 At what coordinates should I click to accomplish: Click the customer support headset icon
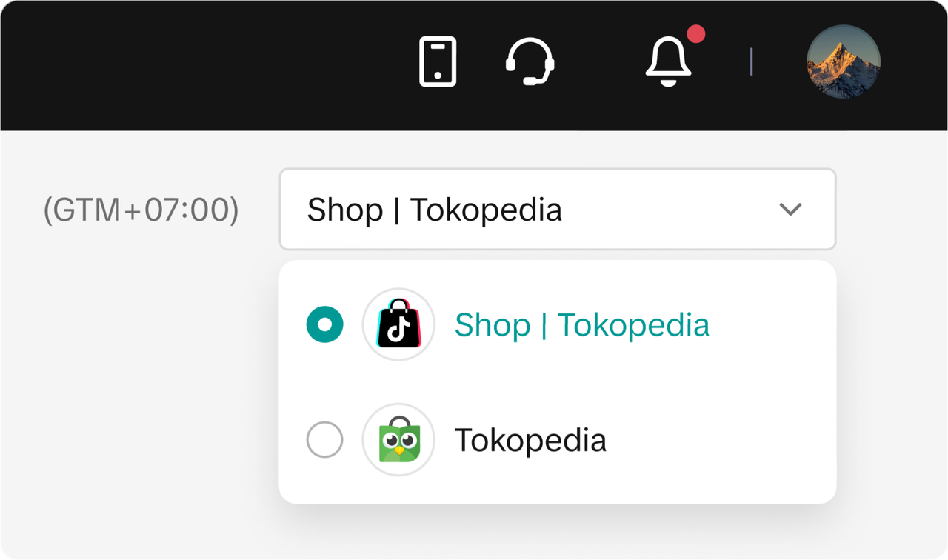click(x=530, y=61)
